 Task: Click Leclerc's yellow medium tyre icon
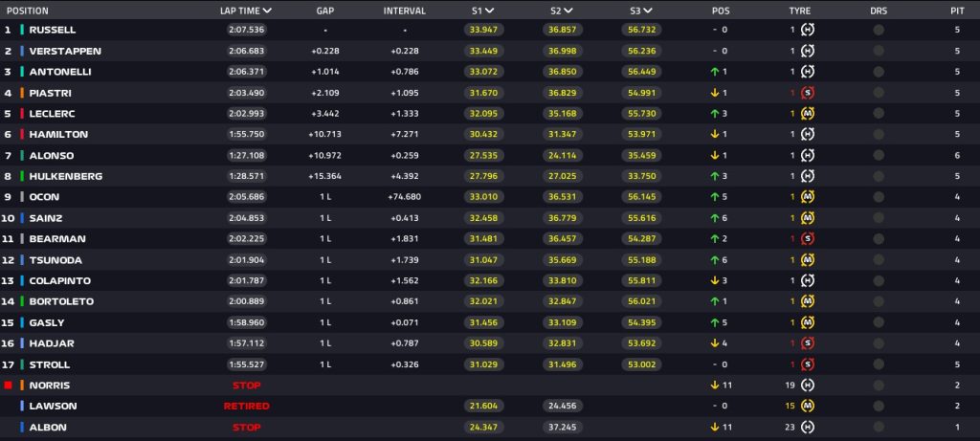807,114
